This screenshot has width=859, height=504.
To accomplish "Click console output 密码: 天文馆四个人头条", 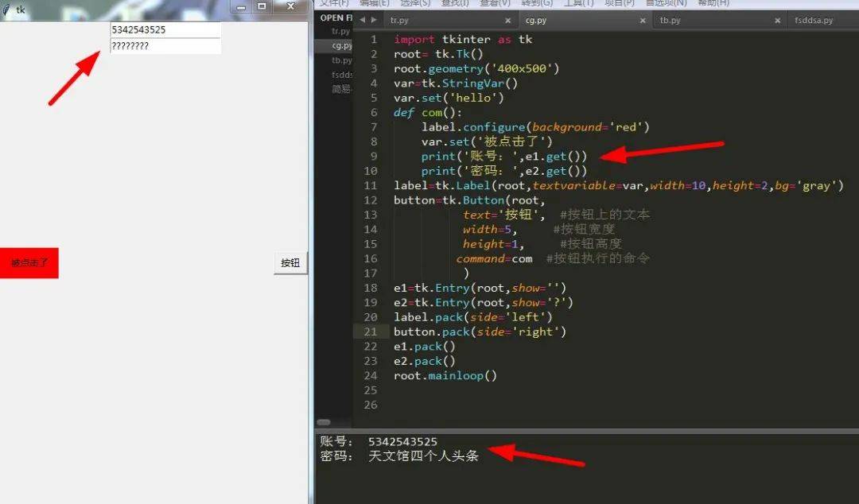I will [399, 456].
